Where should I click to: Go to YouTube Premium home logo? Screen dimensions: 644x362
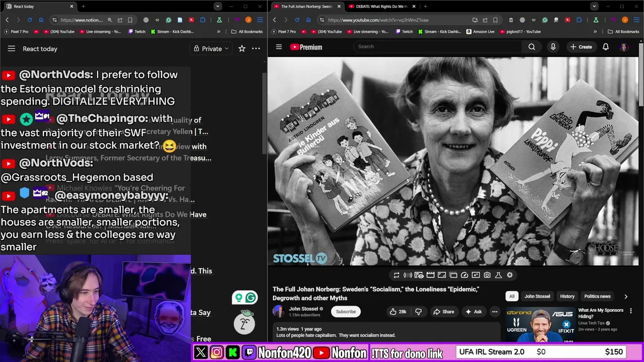306,47
